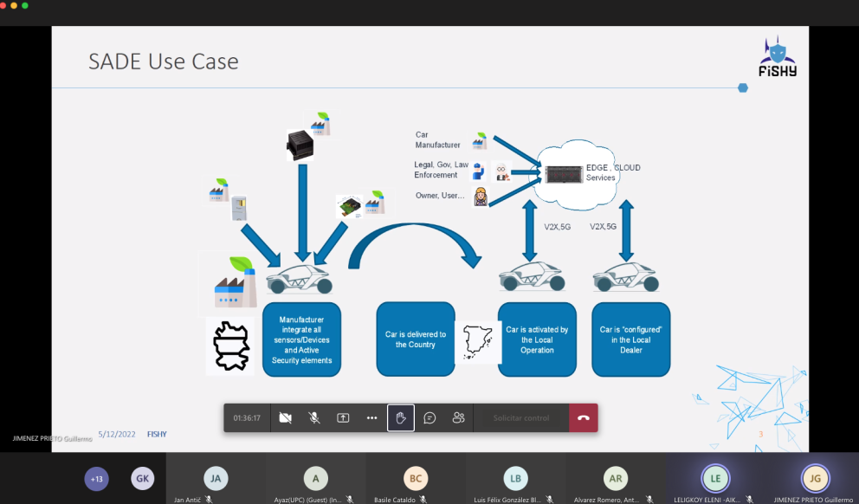Open the More actions menu
This screenshot has height=504, width=859.
point(371,417)
